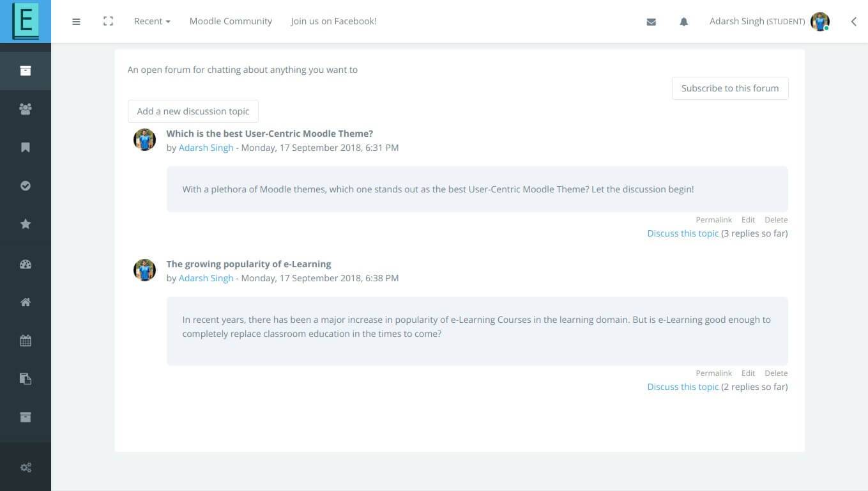Image resolution: width=868 pixels, height=491 pixels.
Task: Go to the home sidebar icon
Action: pos(26,302)
